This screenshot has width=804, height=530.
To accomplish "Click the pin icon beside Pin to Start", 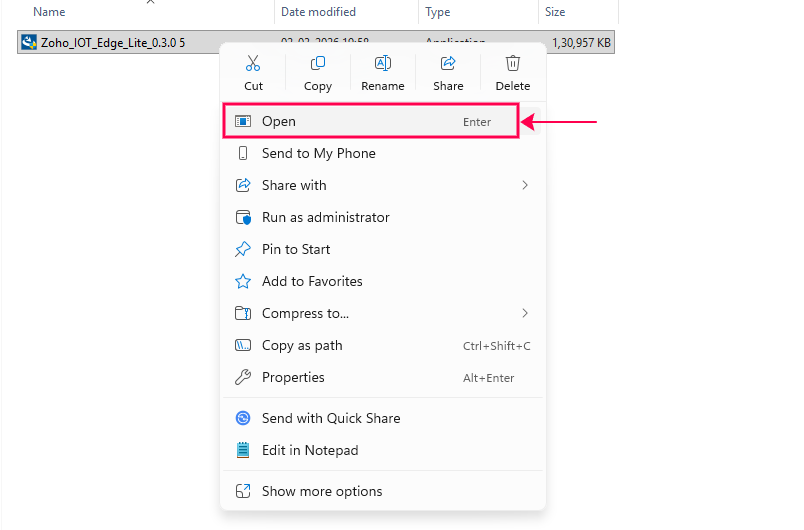I will (243, 249).
